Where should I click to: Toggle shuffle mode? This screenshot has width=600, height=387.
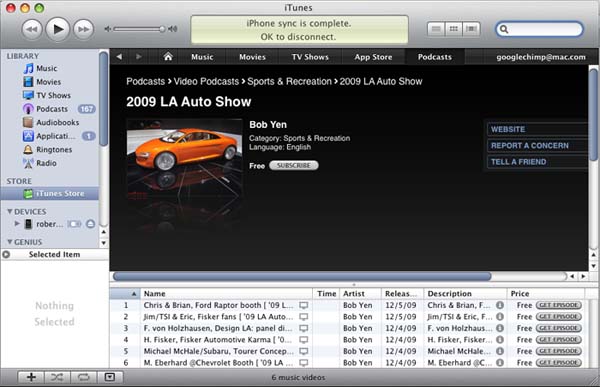tap(57, 377)
